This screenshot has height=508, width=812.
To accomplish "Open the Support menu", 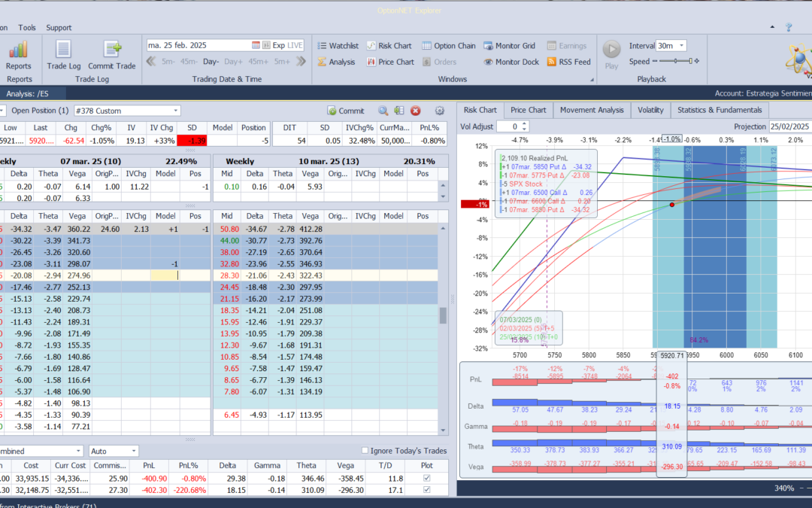I will [x=59, y=28].
